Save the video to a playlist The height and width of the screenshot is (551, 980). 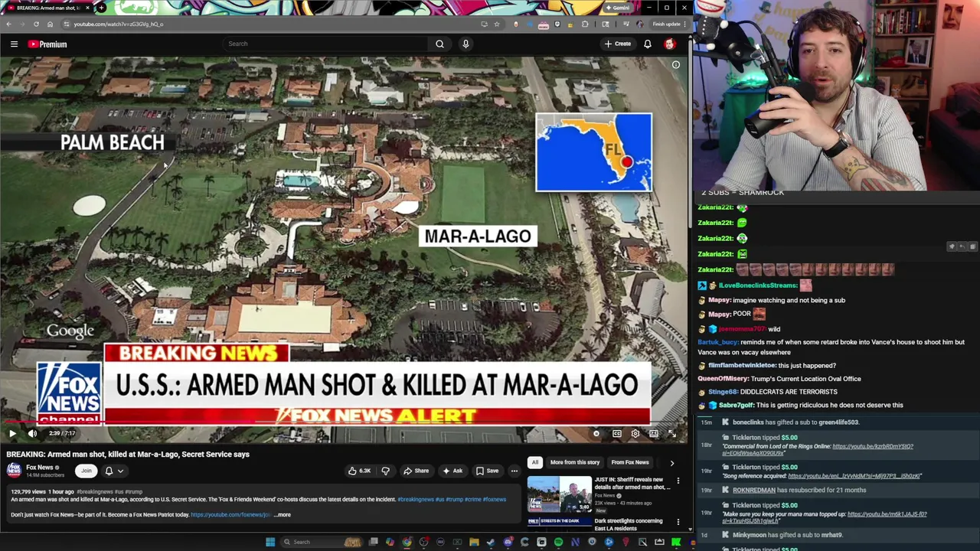[487, 471]
